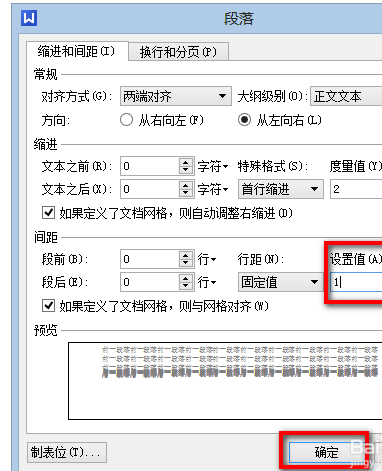Click the 设置值 input field
This screenshot has width=382, height=471.
356,282
